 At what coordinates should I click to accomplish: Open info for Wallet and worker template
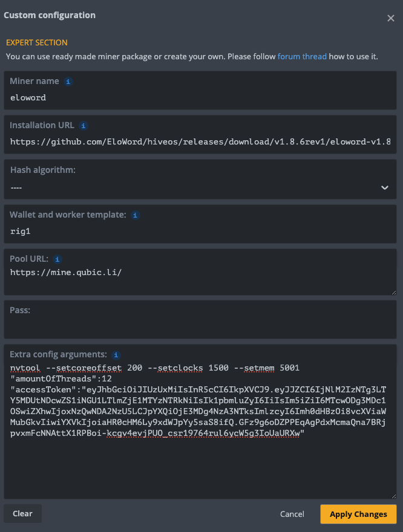(x=135, y=215)
